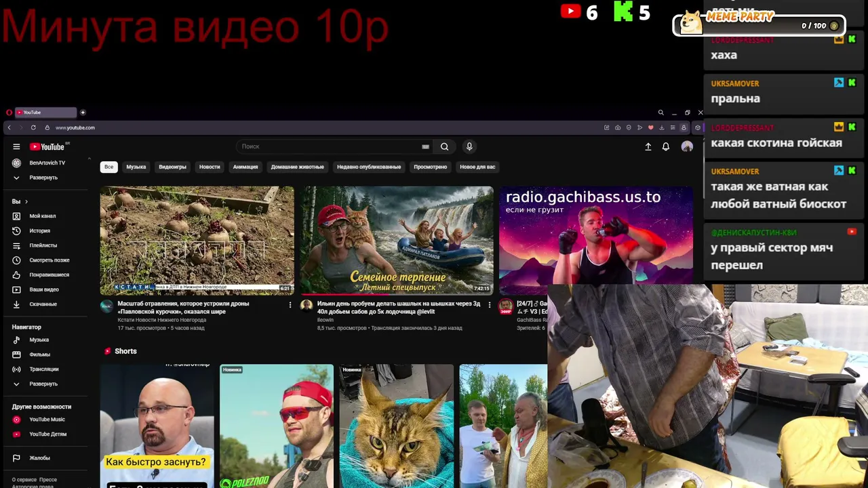
Task: Select the 'Домашние животные' filter chip
Action: coord(298,167)
